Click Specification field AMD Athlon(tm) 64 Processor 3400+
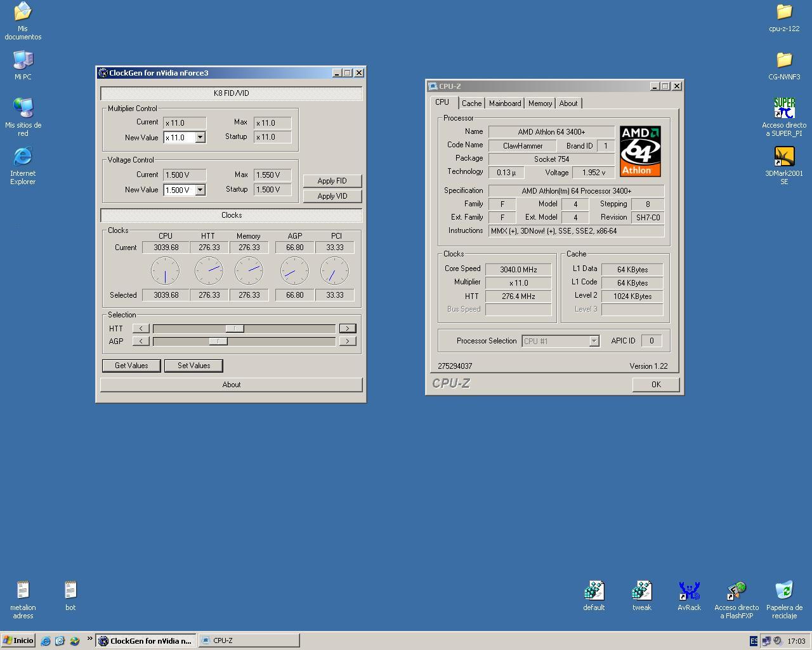812x650 pixels. (576, 191)
